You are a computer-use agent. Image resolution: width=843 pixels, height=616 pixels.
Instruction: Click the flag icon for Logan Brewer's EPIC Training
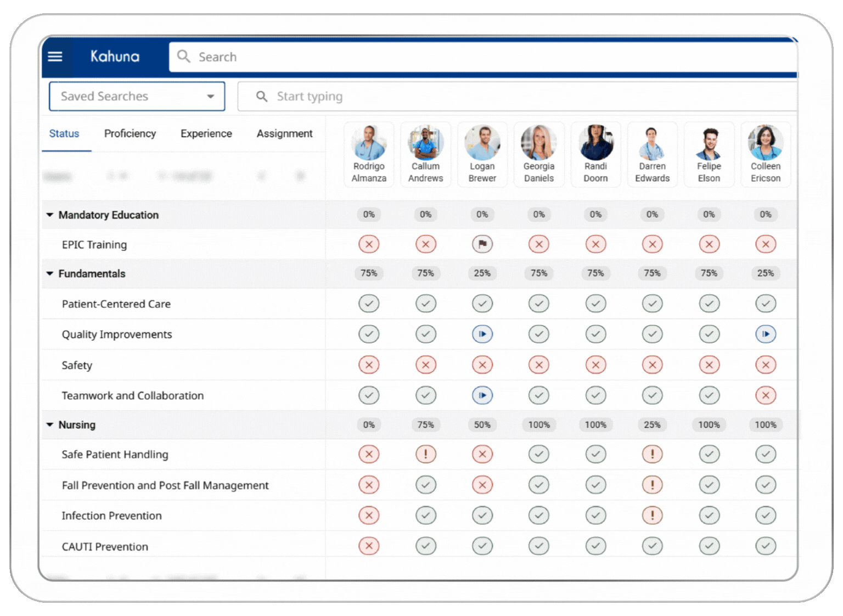pyautogui.click(x=482, y=244)
